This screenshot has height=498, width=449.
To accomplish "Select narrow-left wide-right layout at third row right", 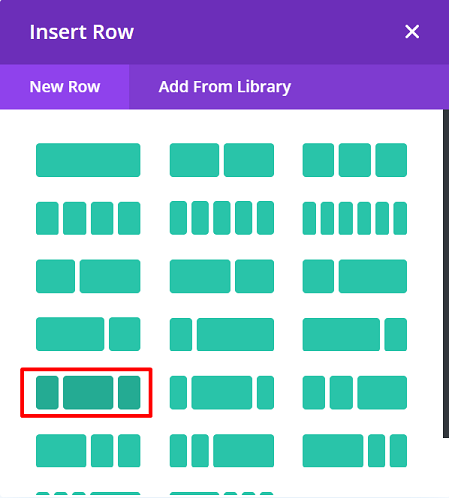I will click(x=355, y=276).
